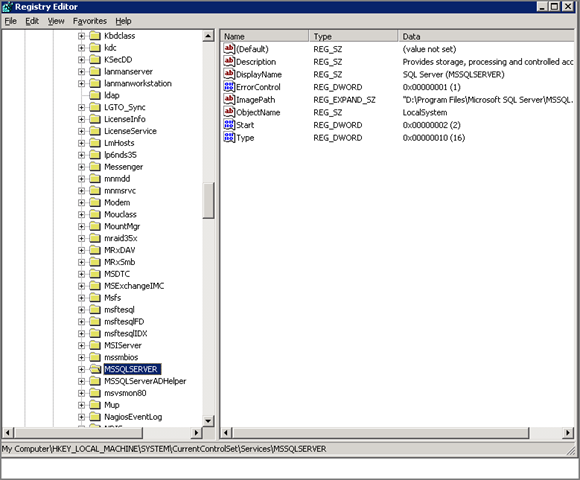Select the Msfs key

112,298
